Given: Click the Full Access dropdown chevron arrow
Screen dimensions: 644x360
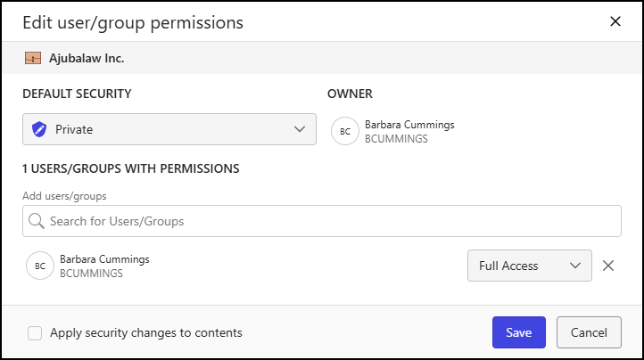Looking at the screenshot, I should pos(575,266).
